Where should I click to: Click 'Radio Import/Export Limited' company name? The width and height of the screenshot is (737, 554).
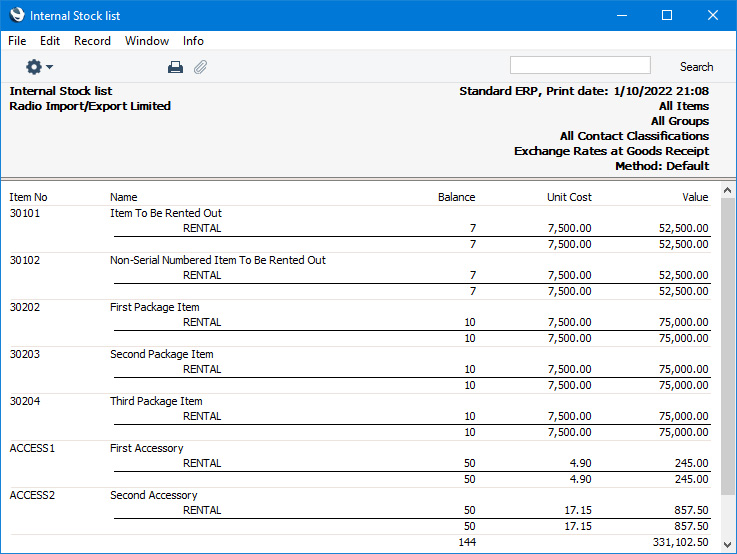click(x=90, y=106)
